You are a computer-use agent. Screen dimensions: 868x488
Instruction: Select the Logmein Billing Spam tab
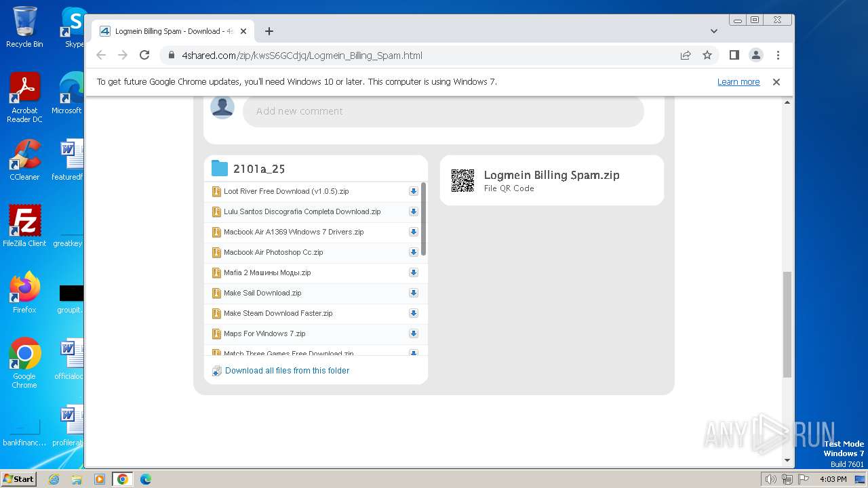(x=173, y=31)
